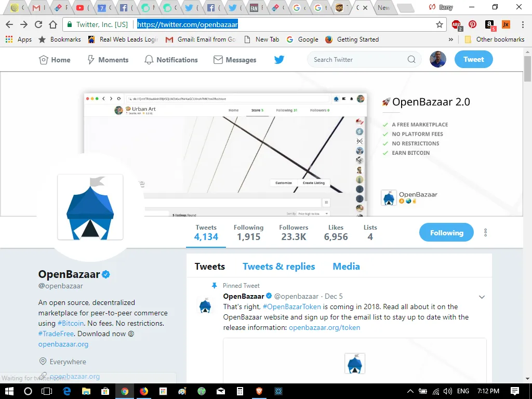Open the Windows Start button
Image resolution: width=532 pixels, height=399 pixels.
pyautogui.click(x=9, y=391)
